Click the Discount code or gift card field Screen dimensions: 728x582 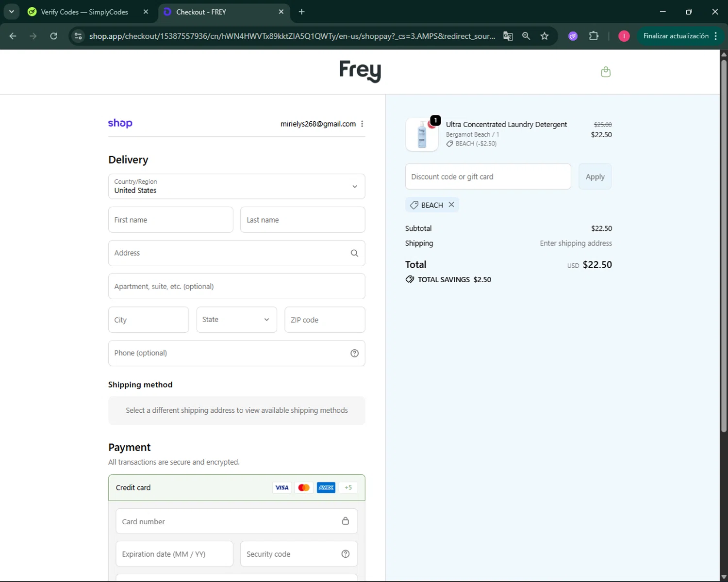click(x=488, y=177)
